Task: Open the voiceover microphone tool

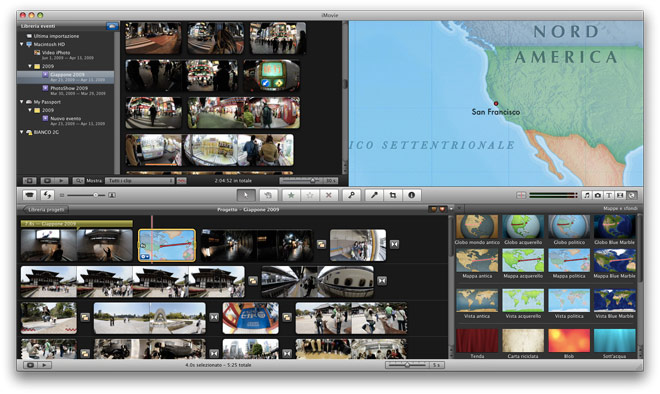Action: tap(374, 195)
